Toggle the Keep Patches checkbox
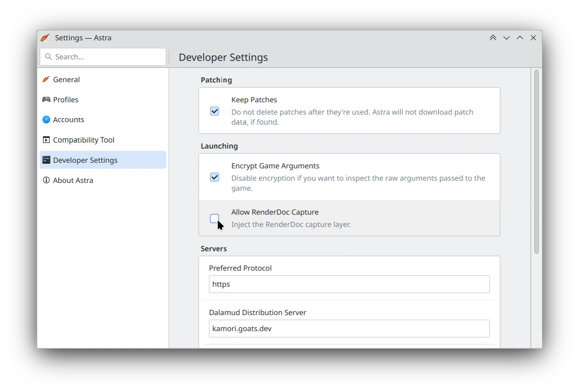The width and height of the screenshot is (579, 392). (x=214, y=111)
